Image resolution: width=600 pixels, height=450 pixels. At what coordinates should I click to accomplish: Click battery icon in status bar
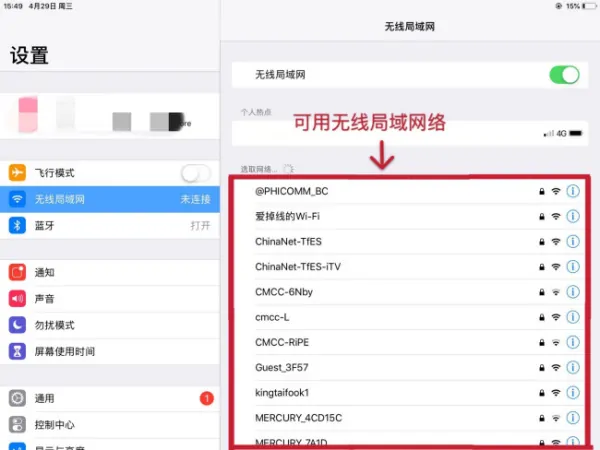(x=589, y=6)
